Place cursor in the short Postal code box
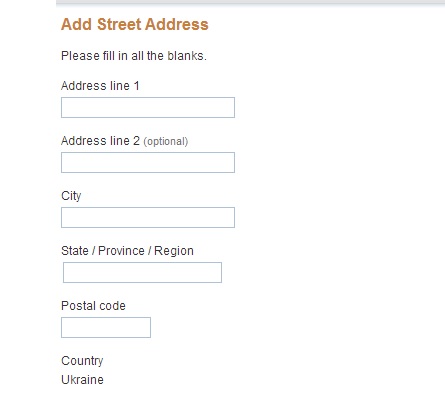The width and height of the screenshot is (445, 394). [x=106, y=327]
